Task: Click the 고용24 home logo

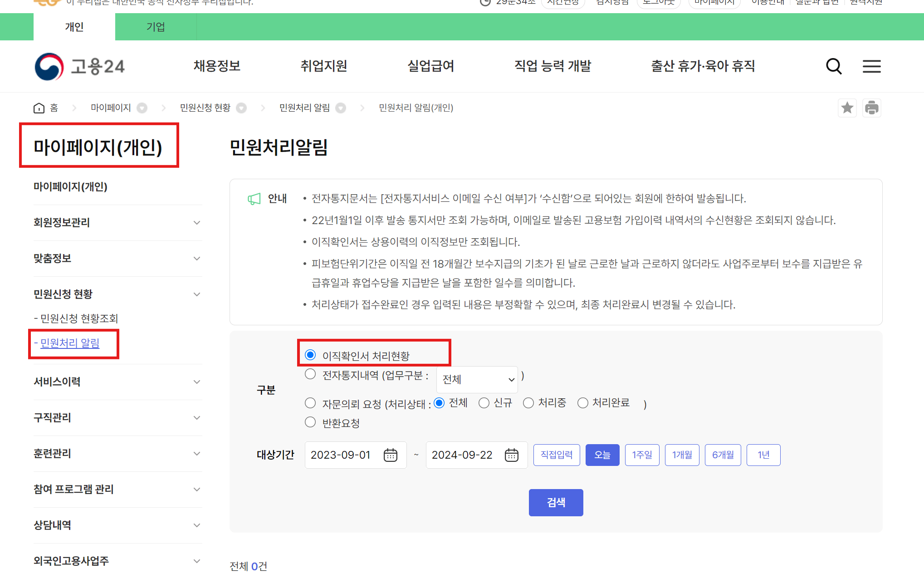Action: (79, 66)
